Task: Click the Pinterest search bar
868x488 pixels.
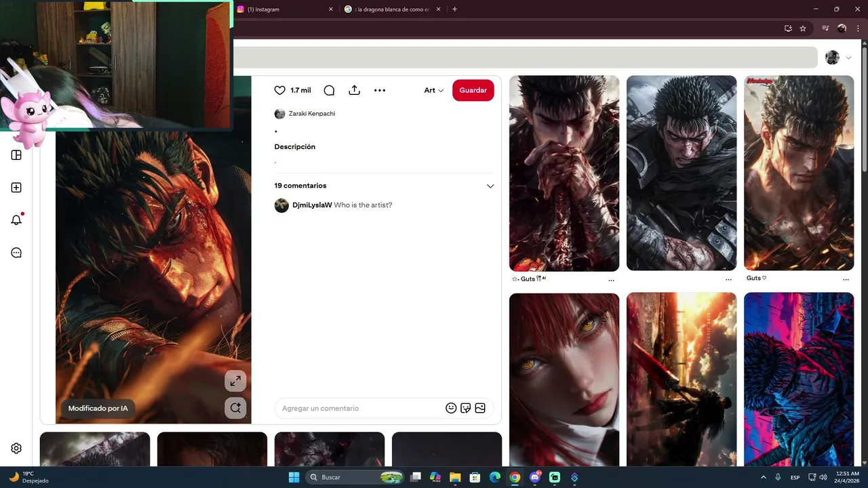Action: tap(526, 57)
